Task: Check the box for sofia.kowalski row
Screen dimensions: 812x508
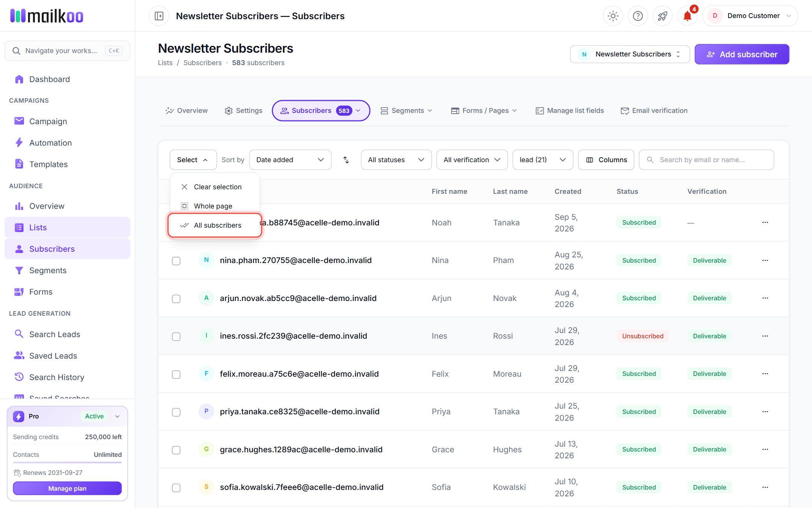Action: pos(176,488)
